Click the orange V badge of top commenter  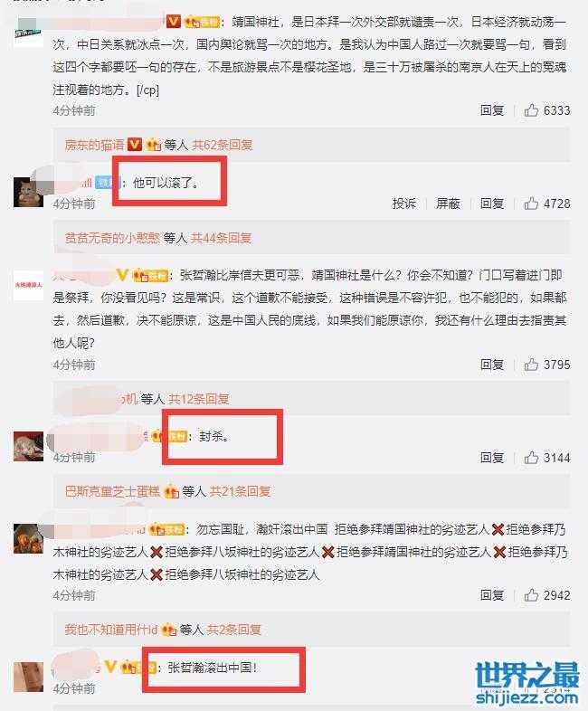point(174,21)
